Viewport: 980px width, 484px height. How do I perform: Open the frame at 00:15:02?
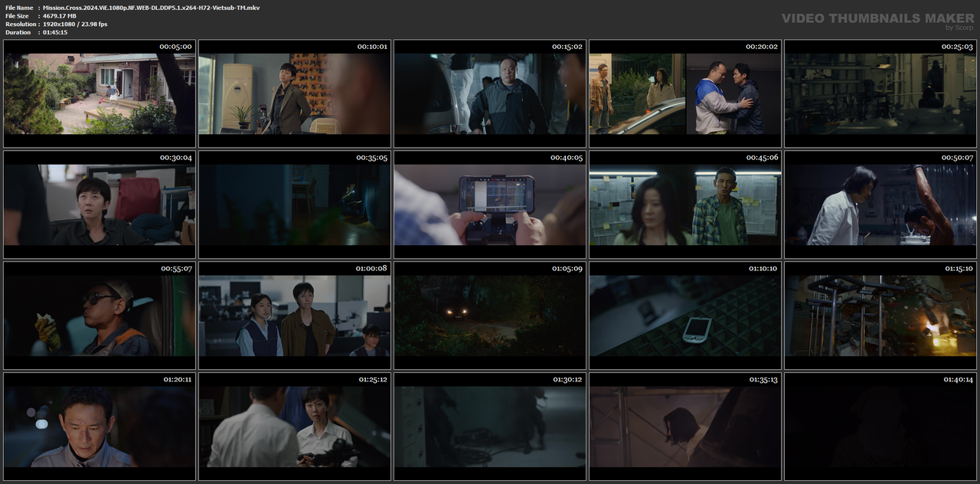490,93
